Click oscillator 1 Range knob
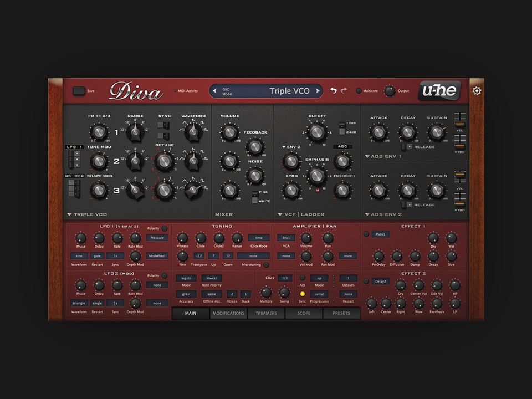This screenshot has height=399, width=532. click(x=135, y=131)
